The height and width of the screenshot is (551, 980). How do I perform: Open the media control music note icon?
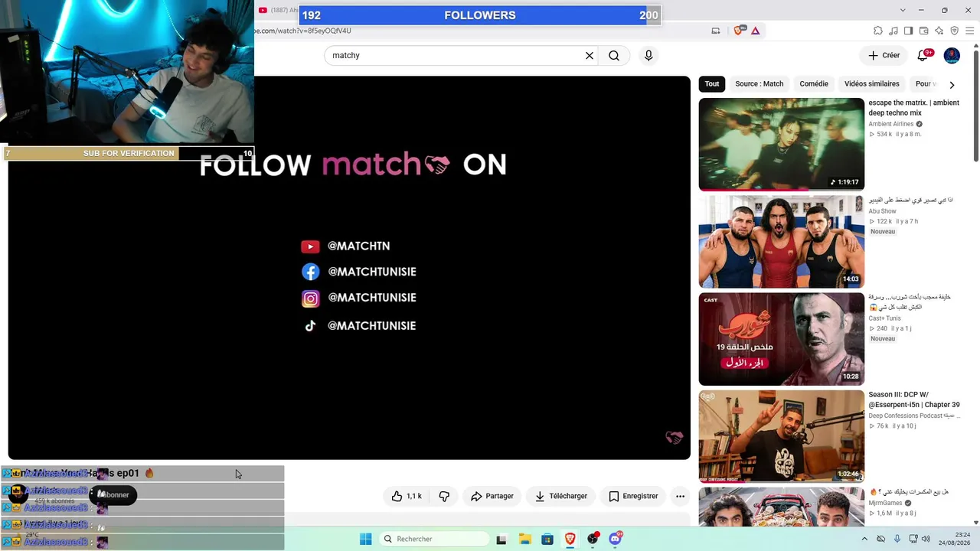(x=893, y=31)
